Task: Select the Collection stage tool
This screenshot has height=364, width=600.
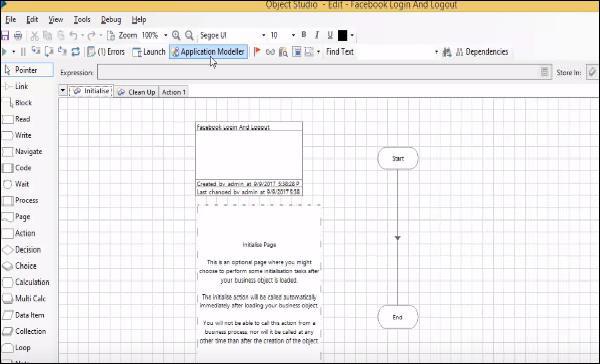Action: pos(24,331)
